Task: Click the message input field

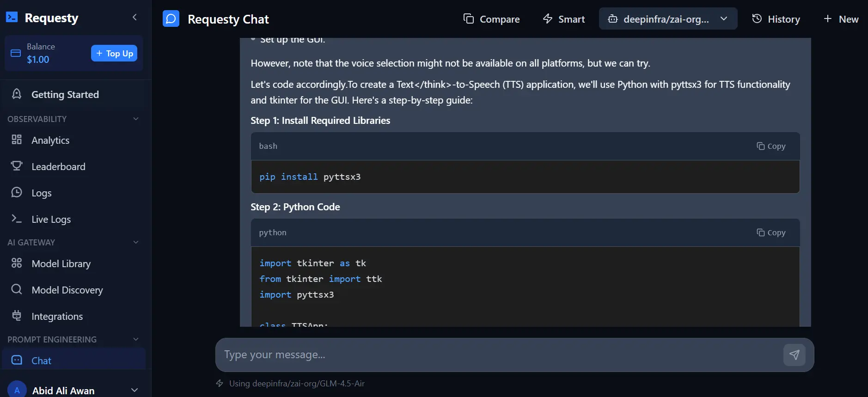Action: coord(499,354)
